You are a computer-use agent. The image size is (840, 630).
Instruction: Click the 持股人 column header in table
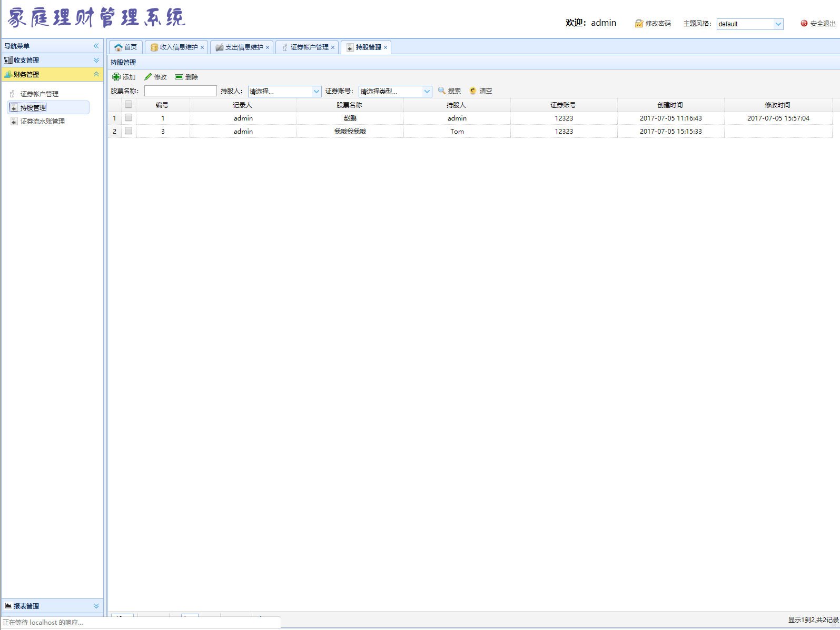pos(457,105)
